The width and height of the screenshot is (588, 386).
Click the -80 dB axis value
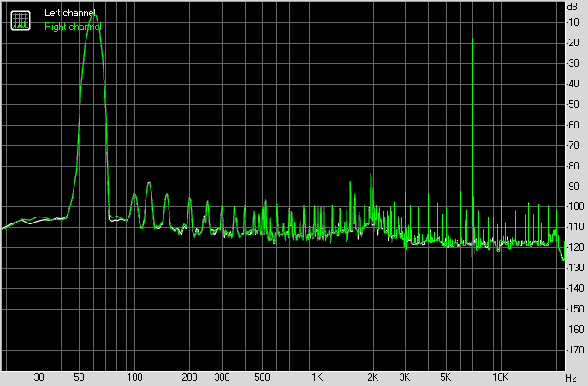(573, 166)
